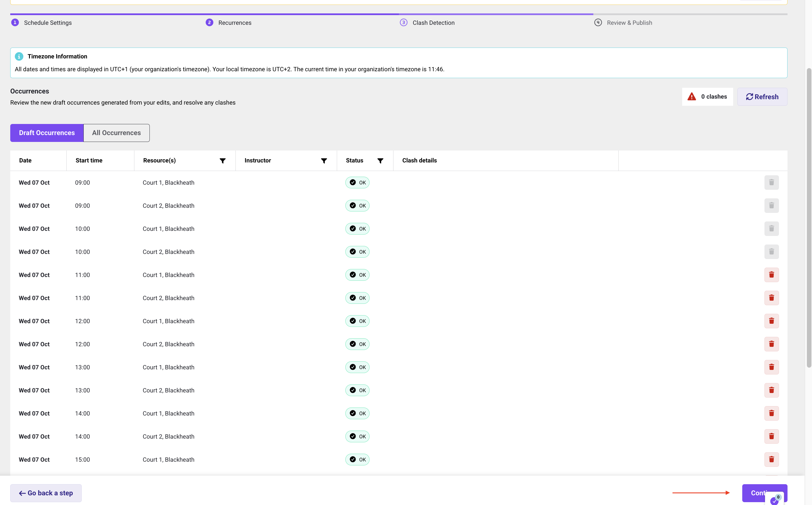Select the Review & Publish step
The image size is (812, 505).
click(x=623, y=23)
